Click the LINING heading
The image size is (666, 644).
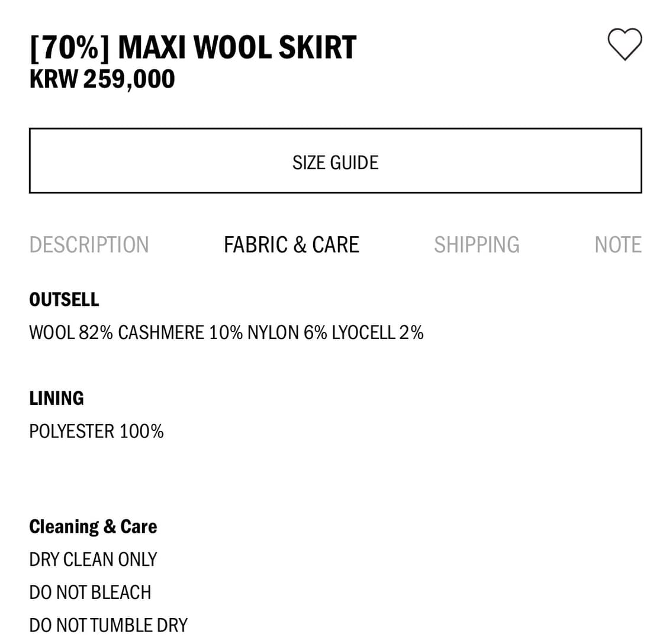click(x=56, y=398)
